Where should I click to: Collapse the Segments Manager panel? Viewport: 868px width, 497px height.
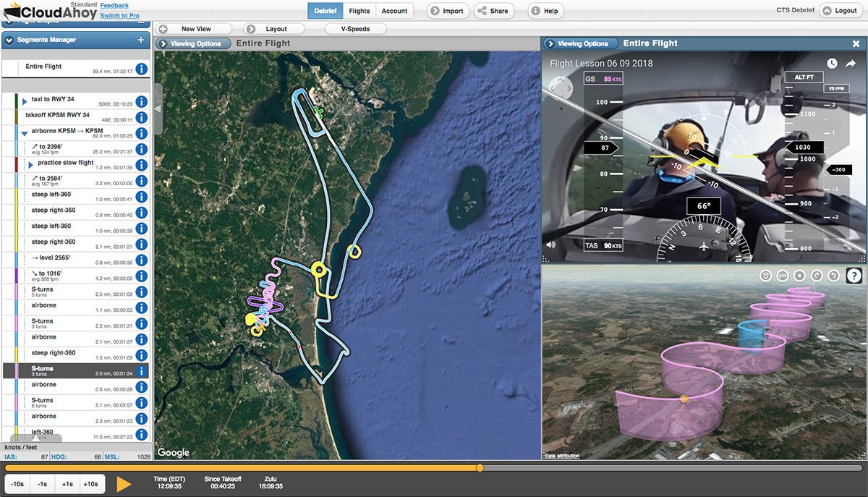9,40
